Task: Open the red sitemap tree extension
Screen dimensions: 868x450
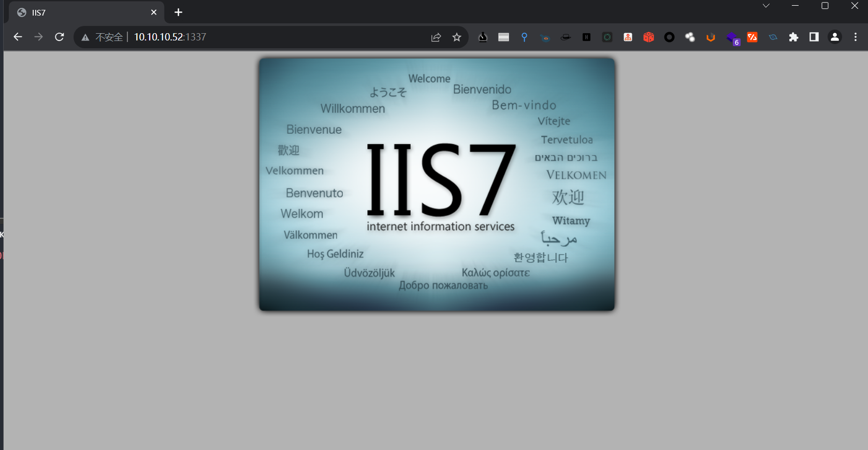Action: [x=628, y=37]
